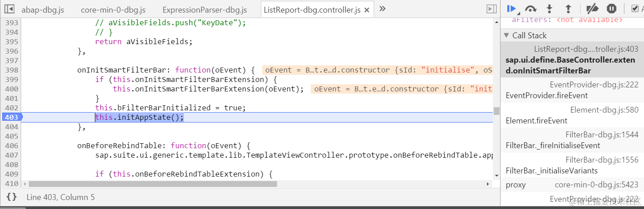The height and width of the screenshot is (209, 644).
Task: Click the vertical scrollbar thumb of the code editor
Action: tap(496, 111)
